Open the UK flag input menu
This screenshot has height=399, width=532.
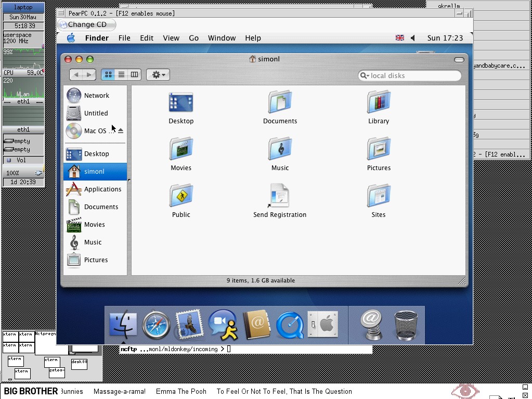tap(400, 38)
